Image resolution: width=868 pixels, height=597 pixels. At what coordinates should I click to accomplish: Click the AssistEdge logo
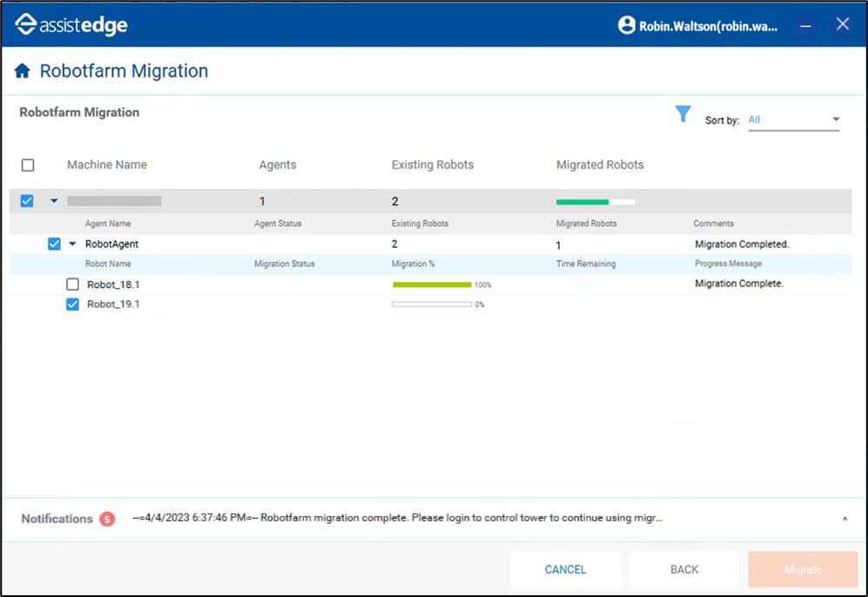71,25
